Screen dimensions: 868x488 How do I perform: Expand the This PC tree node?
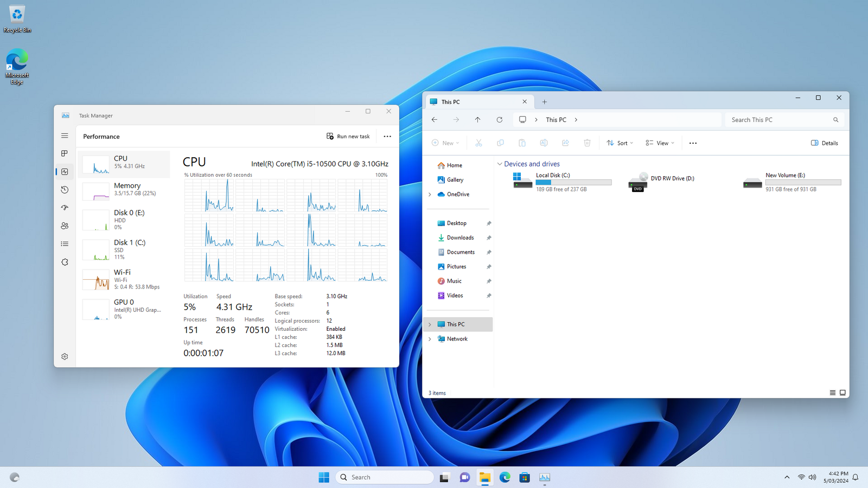pos(430,324)
